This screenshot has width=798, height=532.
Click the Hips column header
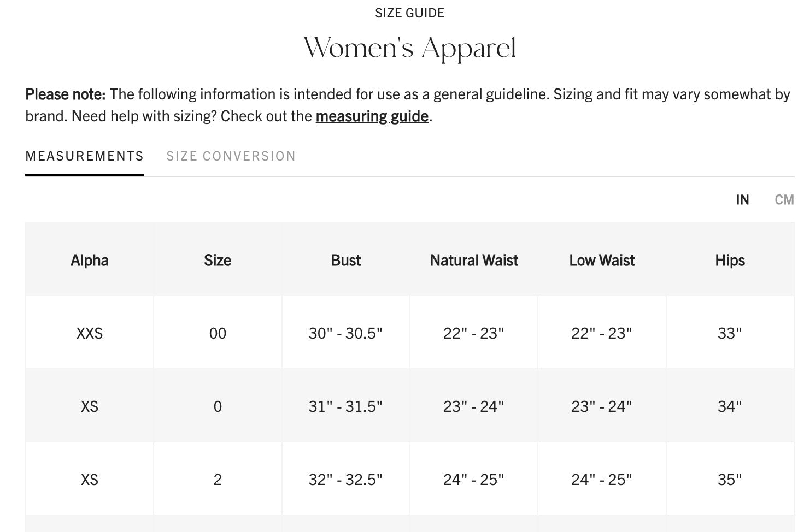pyautogui.click(x=730, y=261)
